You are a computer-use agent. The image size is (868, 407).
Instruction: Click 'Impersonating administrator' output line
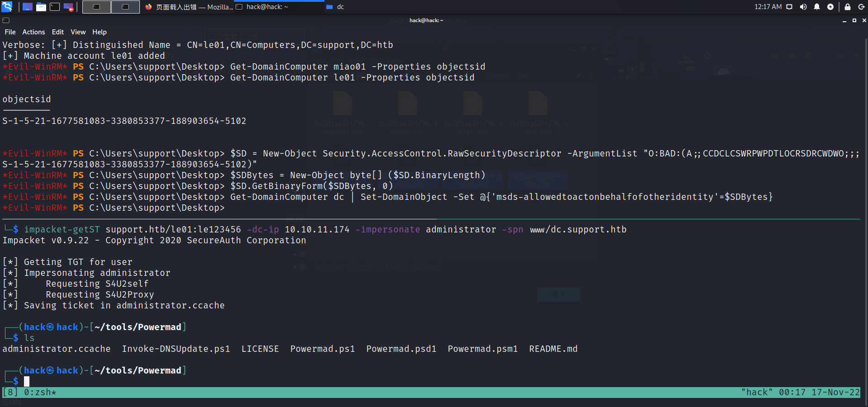tap(86, 273)
